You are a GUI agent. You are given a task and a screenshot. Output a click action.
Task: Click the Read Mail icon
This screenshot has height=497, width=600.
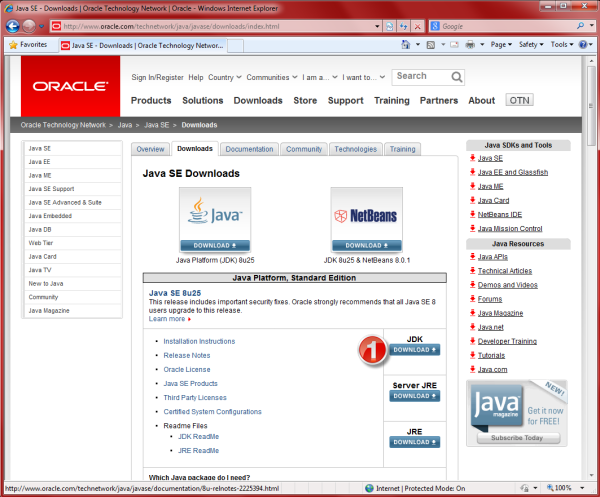454,45
